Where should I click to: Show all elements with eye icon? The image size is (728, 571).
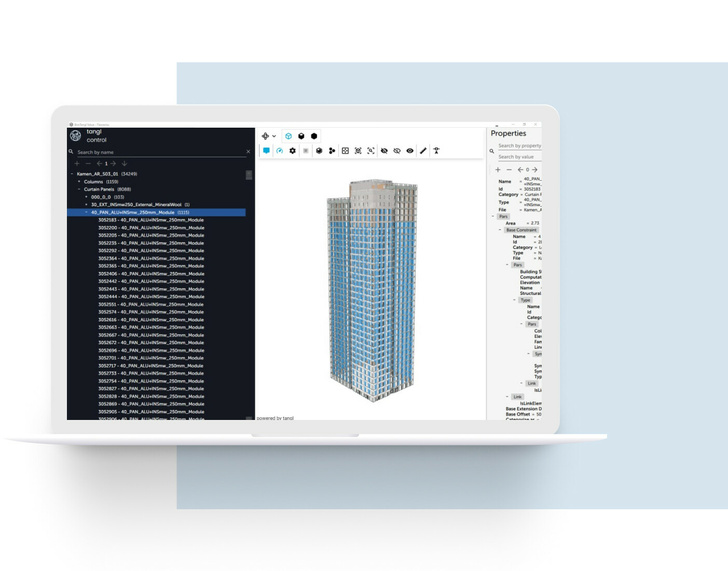tap(409, 151)
